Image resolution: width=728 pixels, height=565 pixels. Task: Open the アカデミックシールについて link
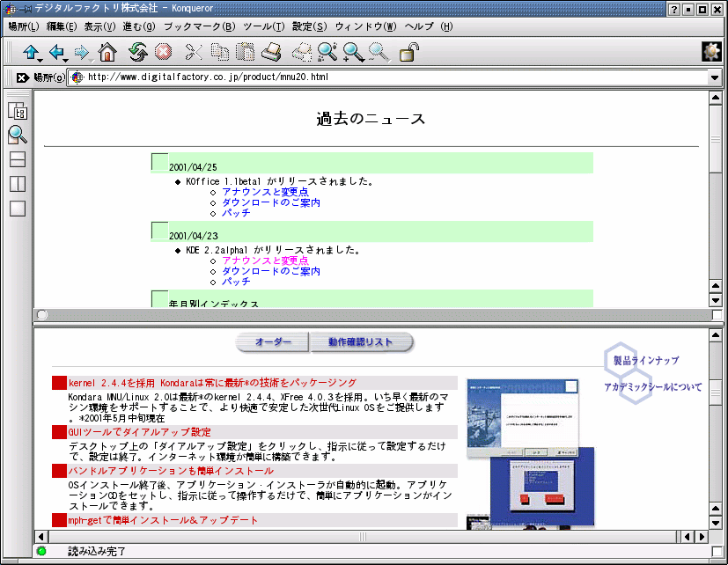point(653,386)
